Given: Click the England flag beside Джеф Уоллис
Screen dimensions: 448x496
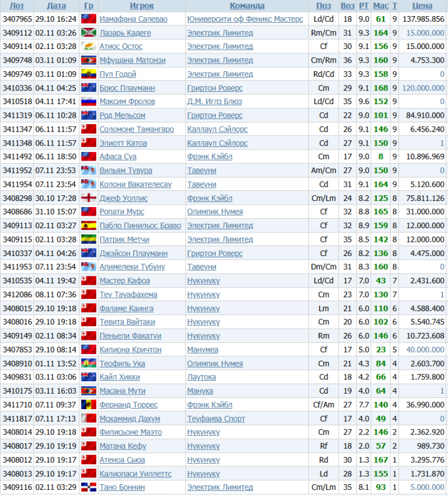Looking at the screenshot, I should tap(88, 198).
